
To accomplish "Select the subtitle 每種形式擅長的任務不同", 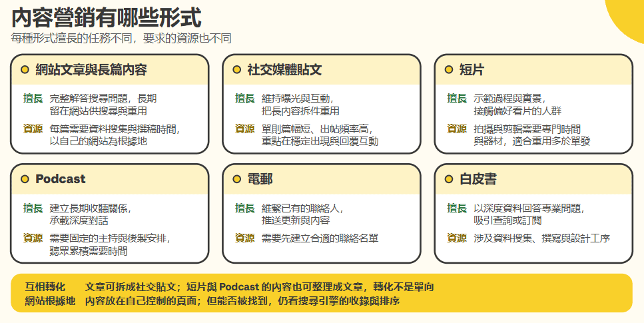I will [x=71, y=39].
